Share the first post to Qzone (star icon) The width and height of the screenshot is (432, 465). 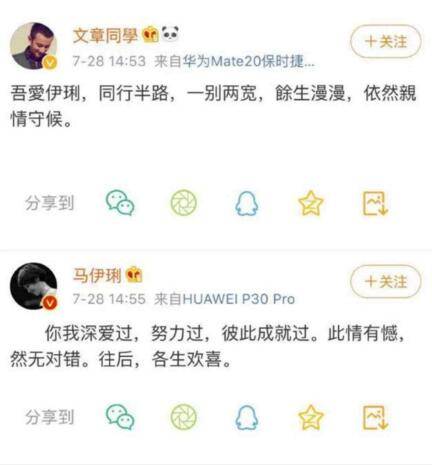tap(311, 203)
